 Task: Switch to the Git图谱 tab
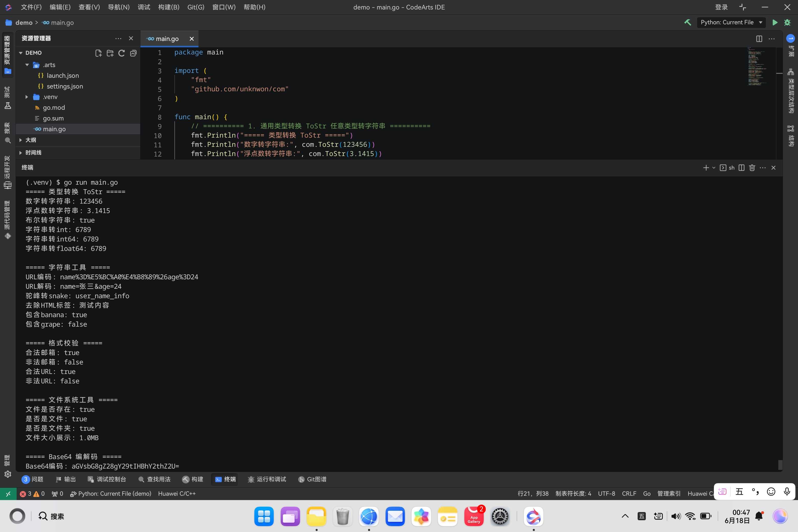point(312,479)
